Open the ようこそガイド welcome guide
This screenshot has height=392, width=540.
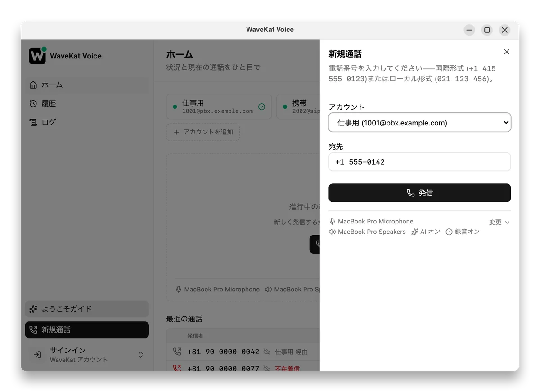(x=87, y=309)
